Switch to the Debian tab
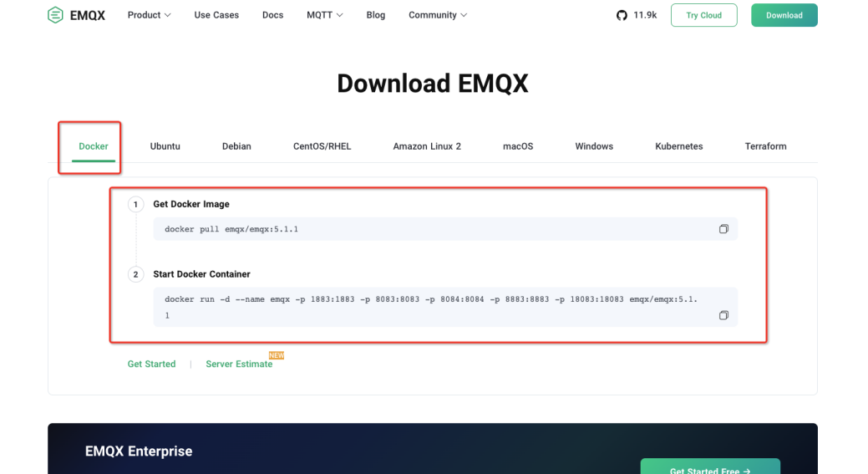868x474 pixels. point(236,146)
